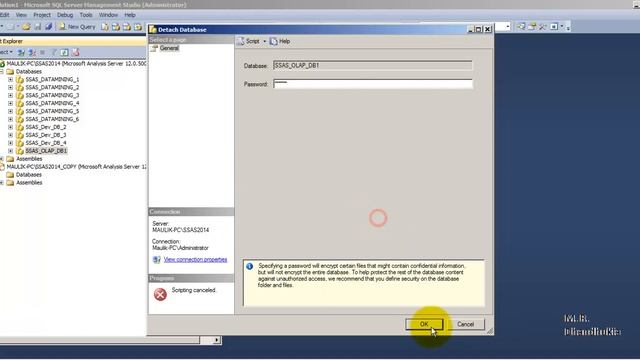
Task: Expand SSAS_DATAMINING_4 database node
Action: pyautogui.click(x=11, y=103)
